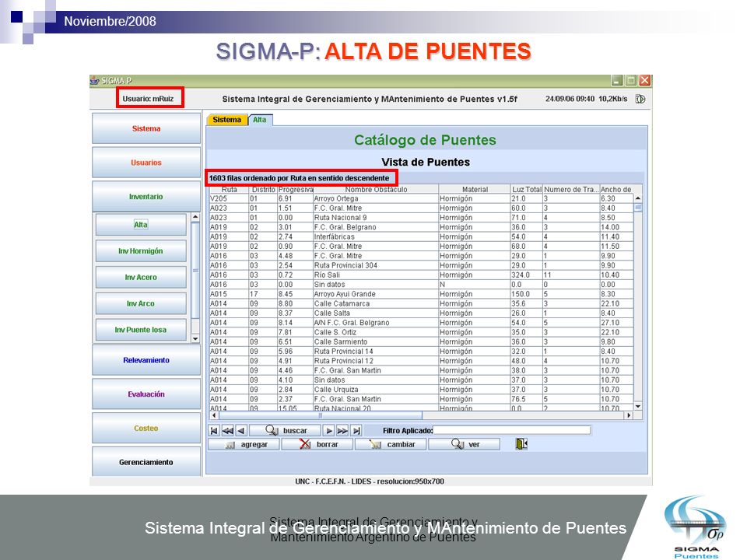Select the A/N F.C. Gral. Belgrano row

(422, 322)
